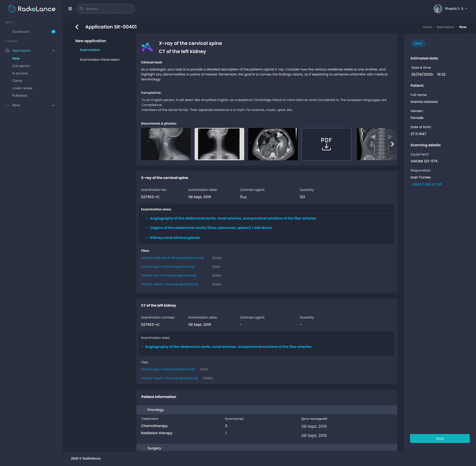Download client's buttocks in three projections.zip

[172, 258]
